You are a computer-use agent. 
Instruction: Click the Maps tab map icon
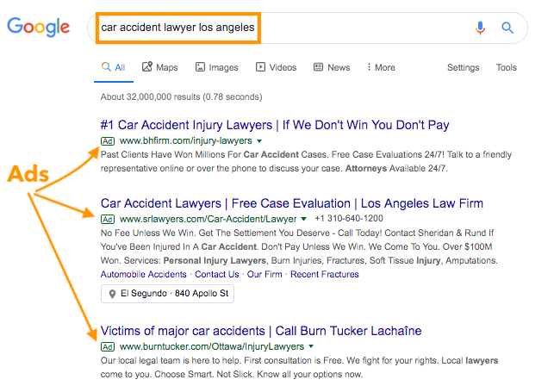point(147,66)
